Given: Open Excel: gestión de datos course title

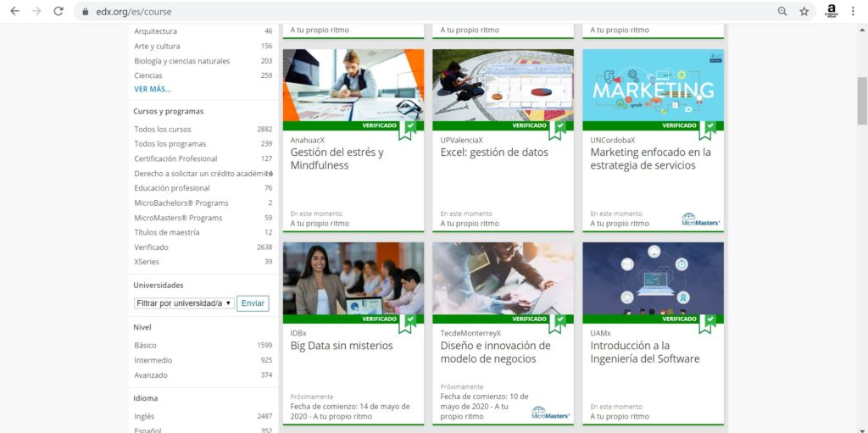Looking at the screenshot, I should pyautogui.click(x=494, y=152).
